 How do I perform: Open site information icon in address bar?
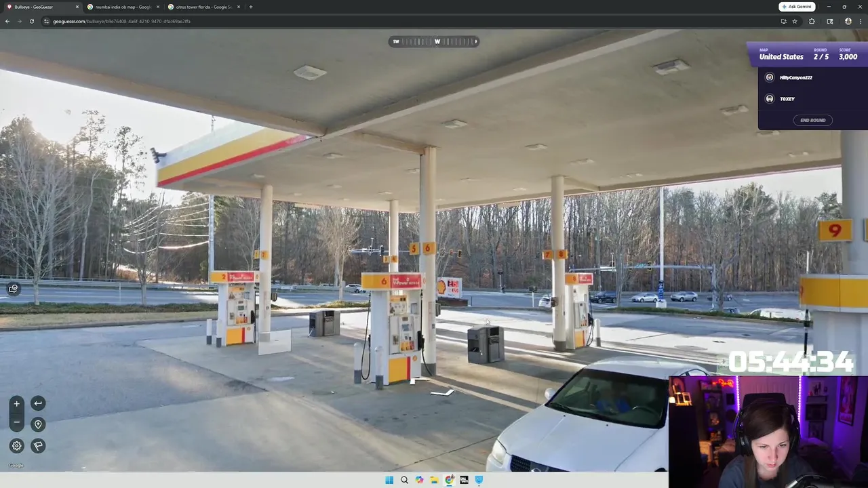46,21
